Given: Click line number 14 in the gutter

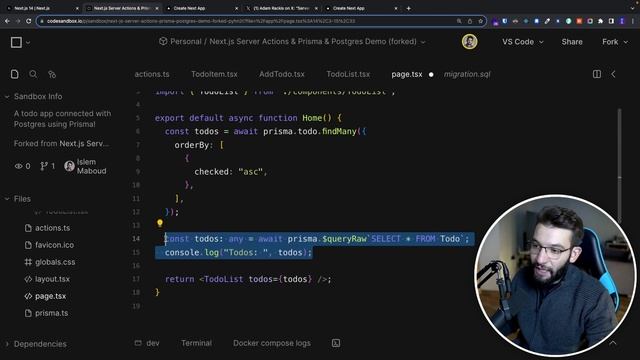Looking at the screenshot, I should [136, 238].
